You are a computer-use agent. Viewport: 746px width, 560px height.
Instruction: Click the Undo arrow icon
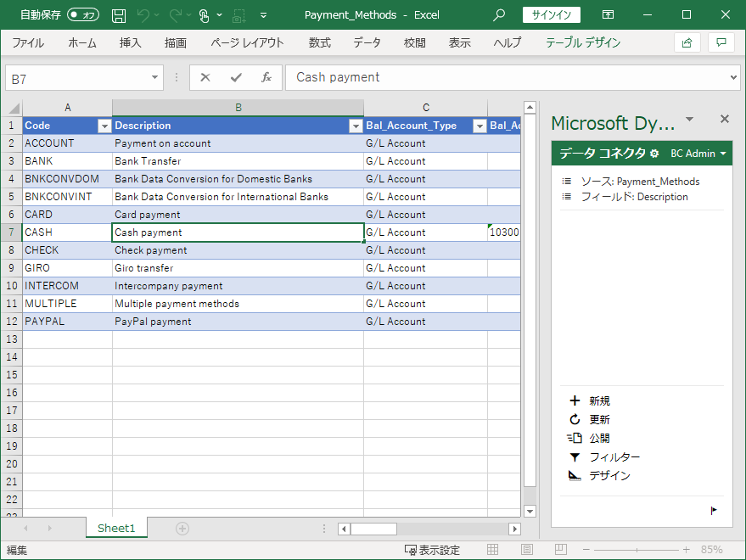pos(143,15)
